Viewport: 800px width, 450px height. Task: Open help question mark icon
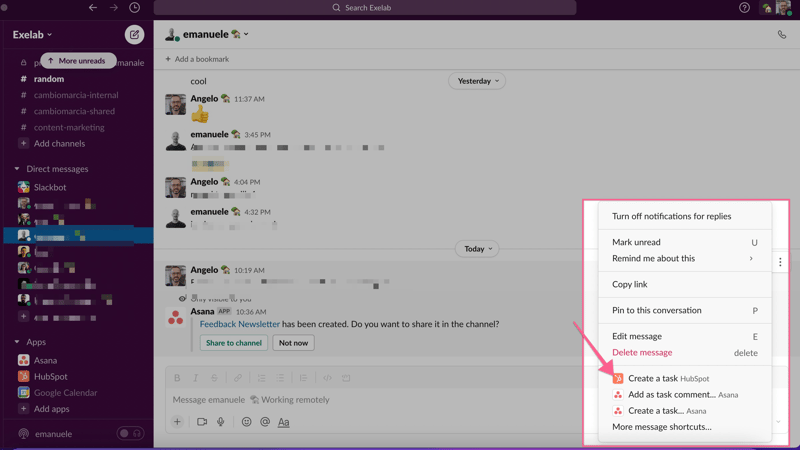pos(744,8)
